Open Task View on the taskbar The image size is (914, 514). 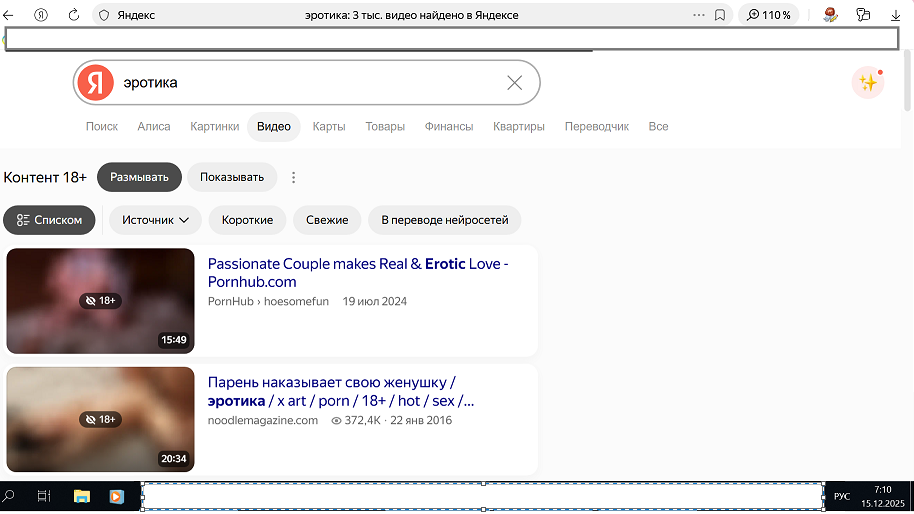44,497
